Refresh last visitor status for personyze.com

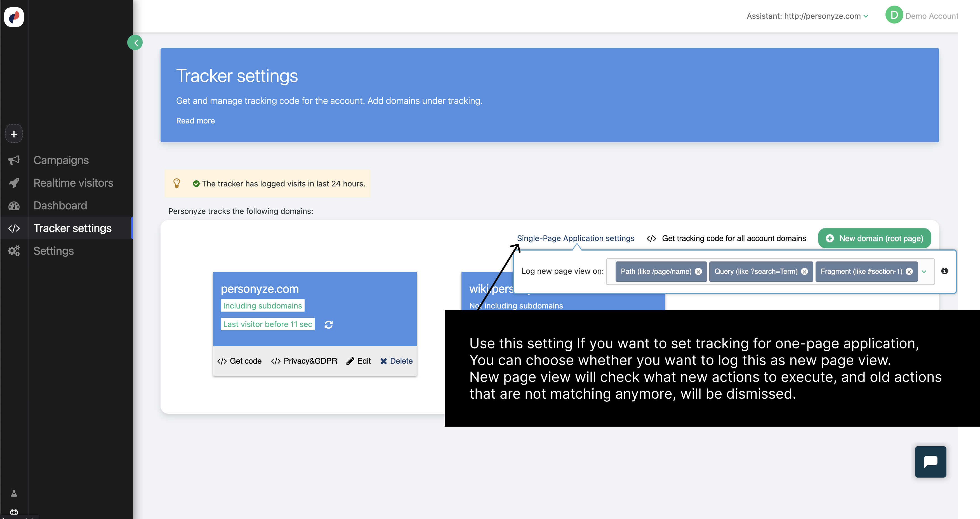point(329,324)
